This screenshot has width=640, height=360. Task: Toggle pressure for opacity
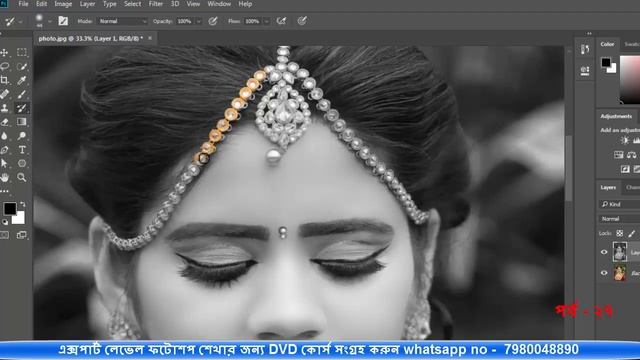(213, 21)
